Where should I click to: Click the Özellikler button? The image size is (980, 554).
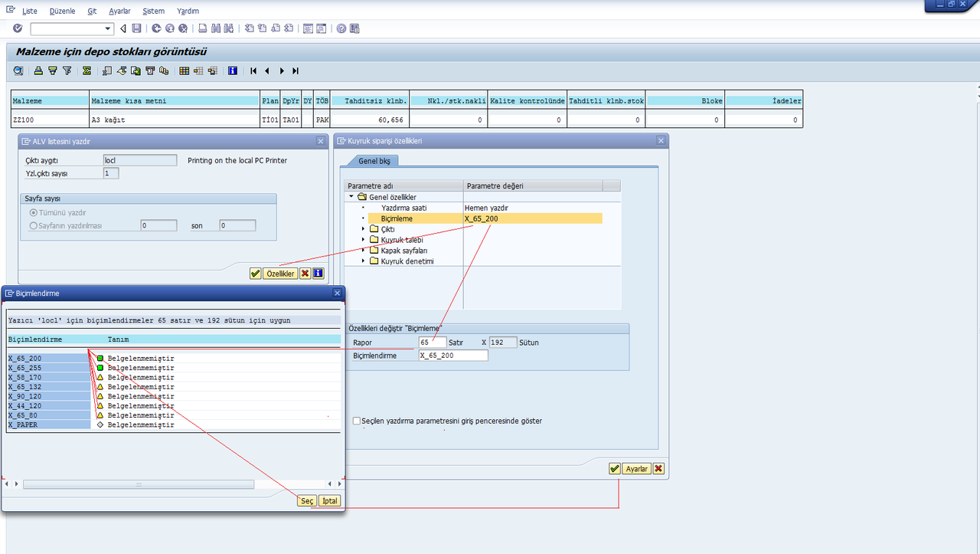pyautogui.click(x=280, y=273)
